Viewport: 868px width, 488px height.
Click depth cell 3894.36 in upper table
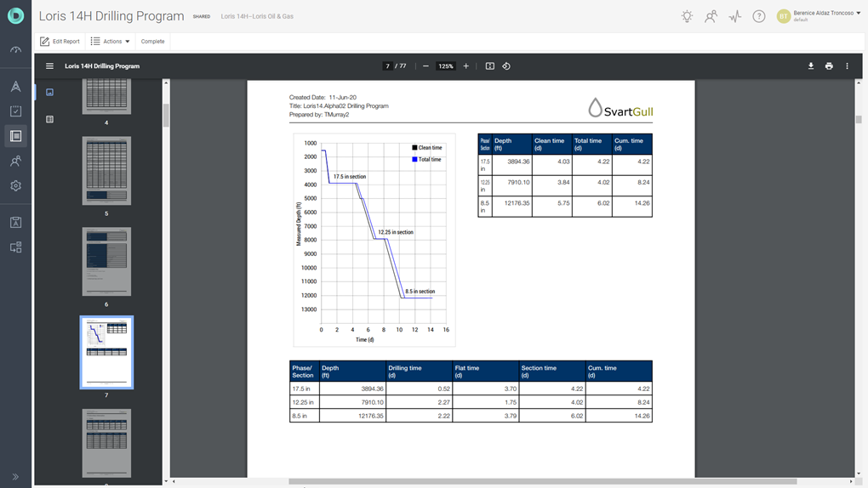512,165
